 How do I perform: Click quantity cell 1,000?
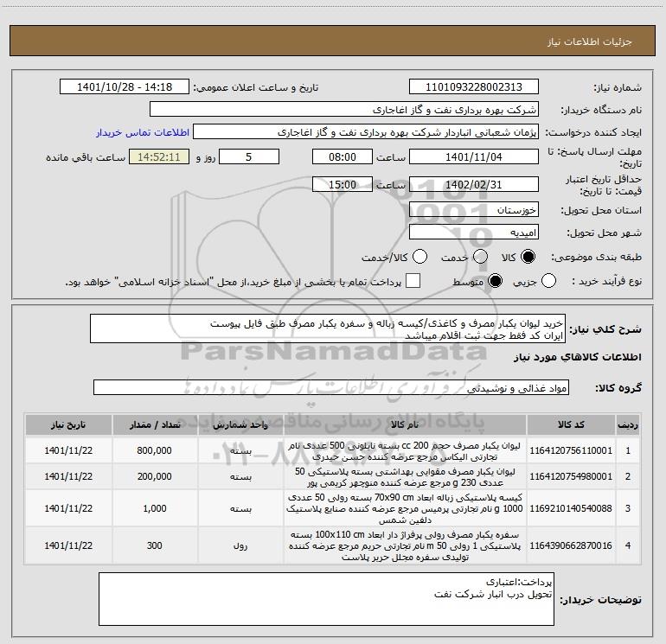tap(155, 508)
